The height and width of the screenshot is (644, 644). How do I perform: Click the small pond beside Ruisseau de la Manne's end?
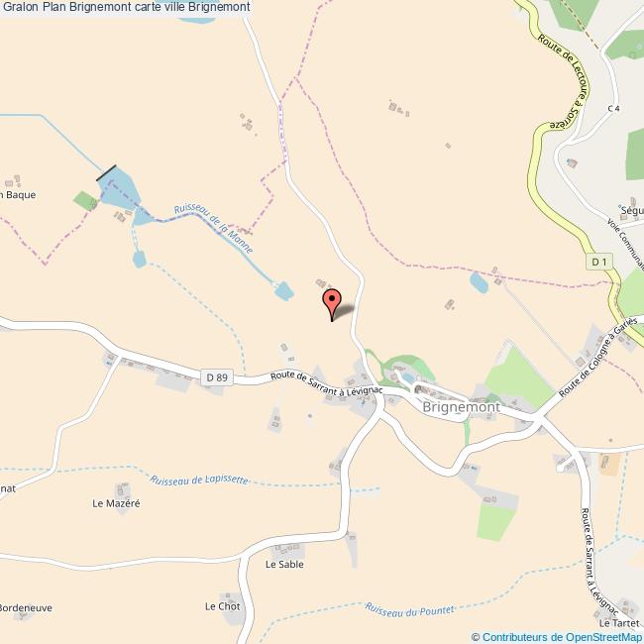click(x=284, y=290)
